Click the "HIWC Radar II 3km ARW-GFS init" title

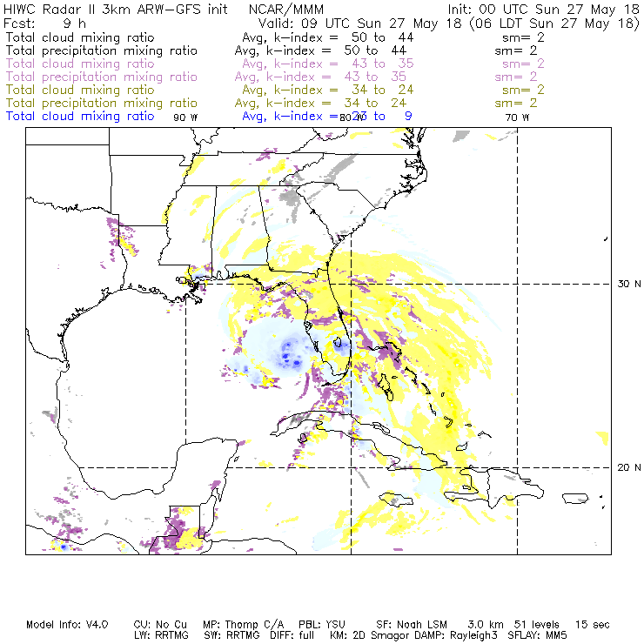116,9
